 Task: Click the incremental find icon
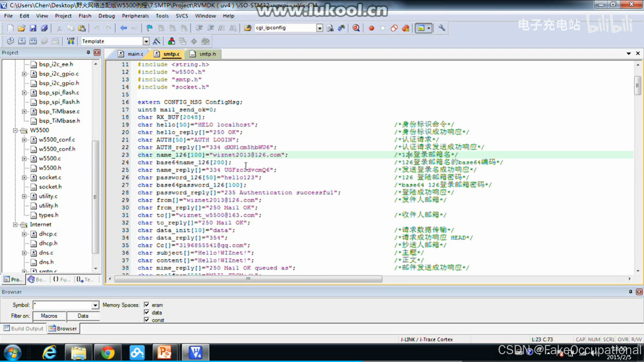tap(341, 28)
